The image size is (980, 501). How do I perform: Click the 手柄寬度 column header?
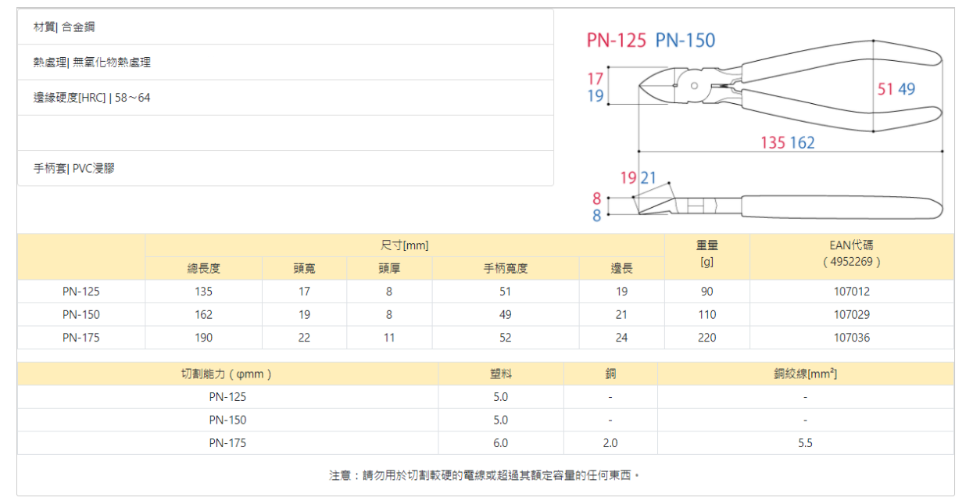(x=505, y=268)
